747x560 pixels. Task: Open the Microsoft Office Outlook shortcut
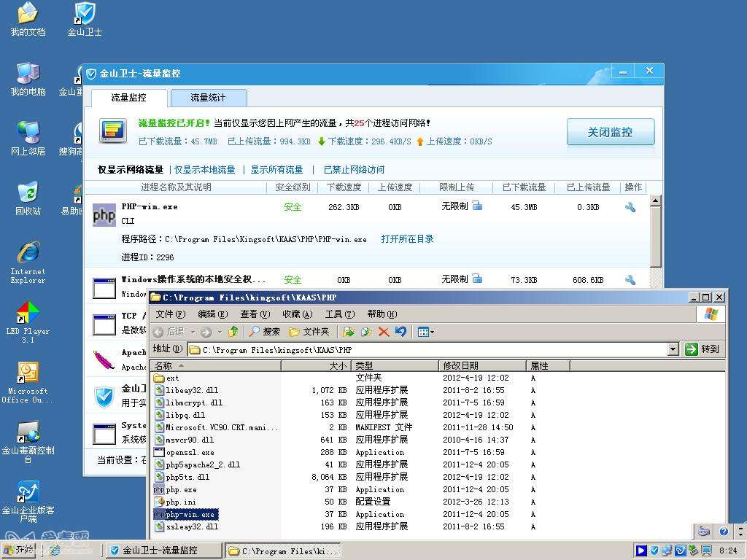point(28,382)
